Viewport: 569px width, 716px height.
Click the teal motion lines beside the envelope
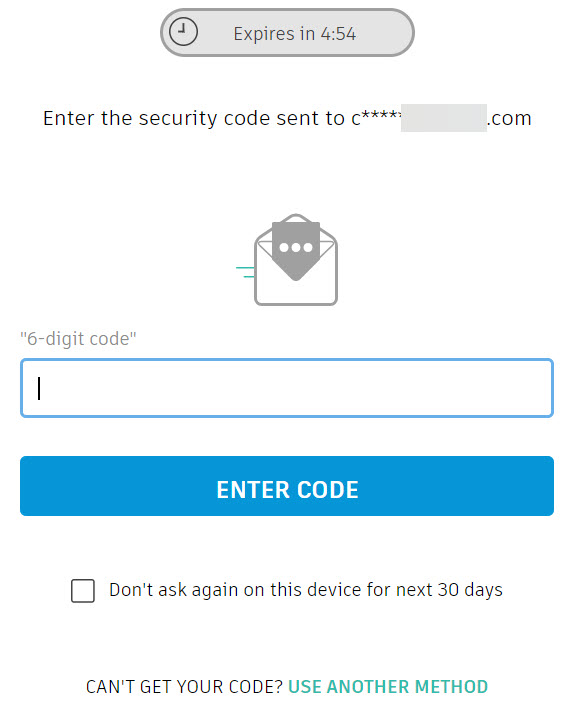click(x=245, y=272)
